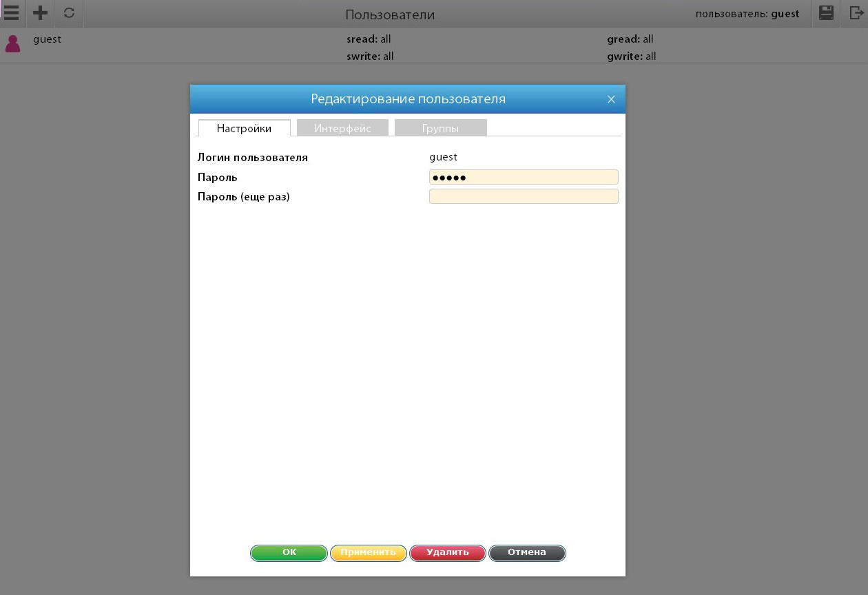This screenshot has height=595, width=868.
Task: Click the Редактирование пользователя dialog title
Action: coord(408,99)
